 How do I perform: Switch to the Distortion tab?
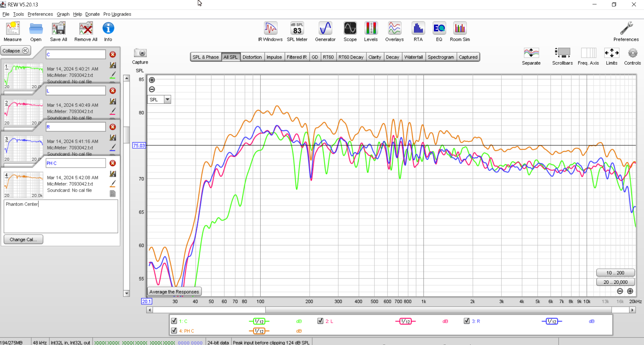coord(252,57)
